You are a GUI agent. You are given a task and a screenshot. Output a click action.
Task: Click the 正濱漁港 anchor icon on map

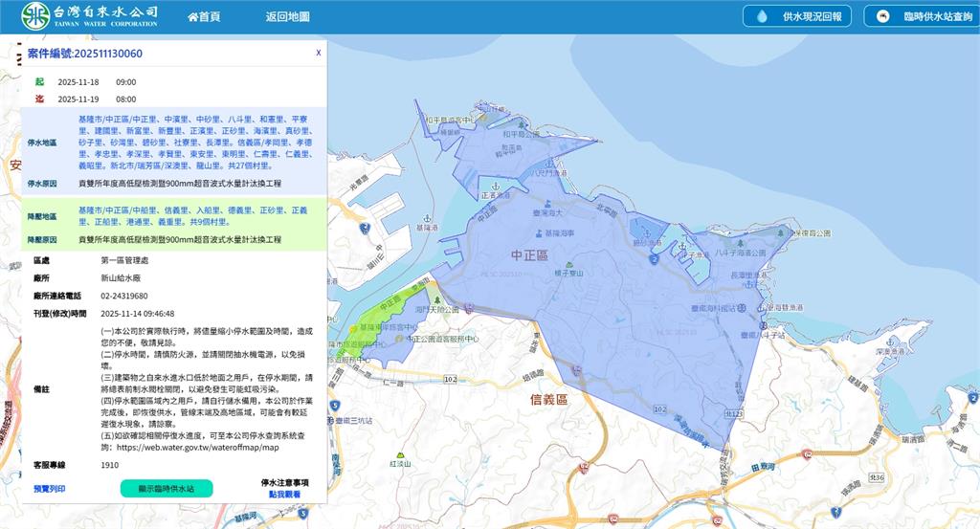pyautogui.click(x=495, y=186)
